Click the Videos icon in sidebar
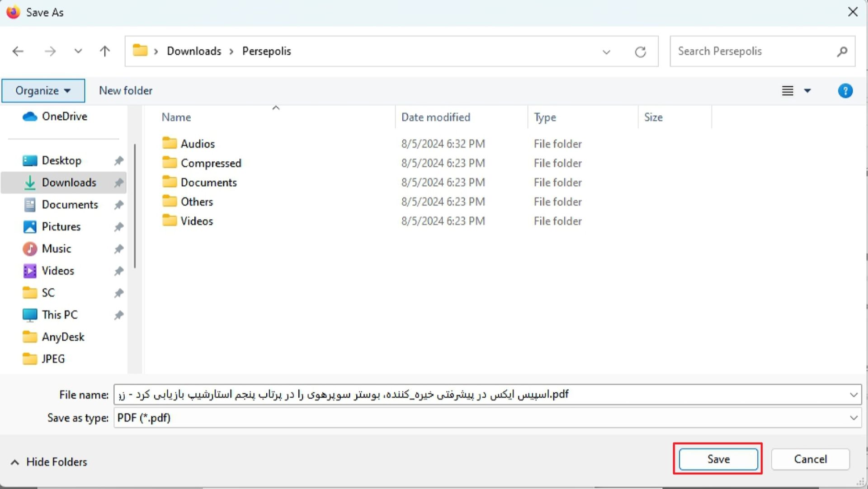The image size is (868, 489). pyautogui.click(x=30, y=270)
